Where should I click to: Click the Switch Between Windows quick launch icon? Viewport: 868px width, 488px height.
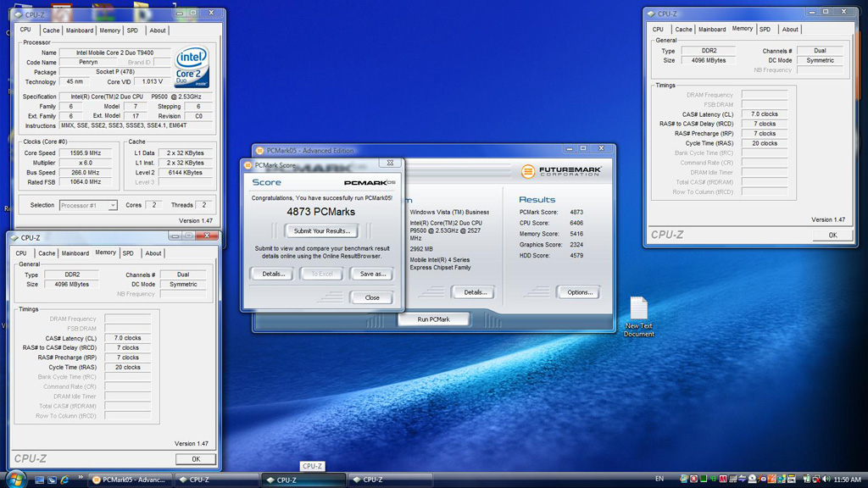click(x=52, y=480)
